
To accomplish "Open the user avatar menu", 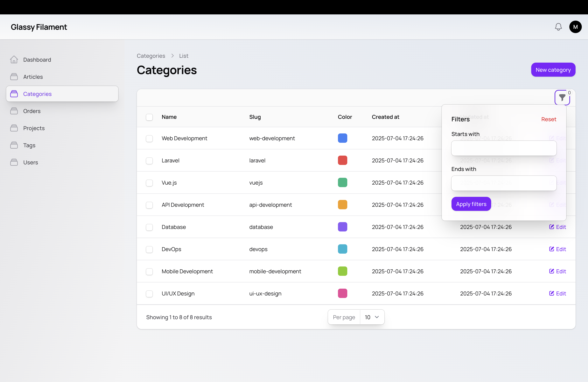I will (575, 27).
